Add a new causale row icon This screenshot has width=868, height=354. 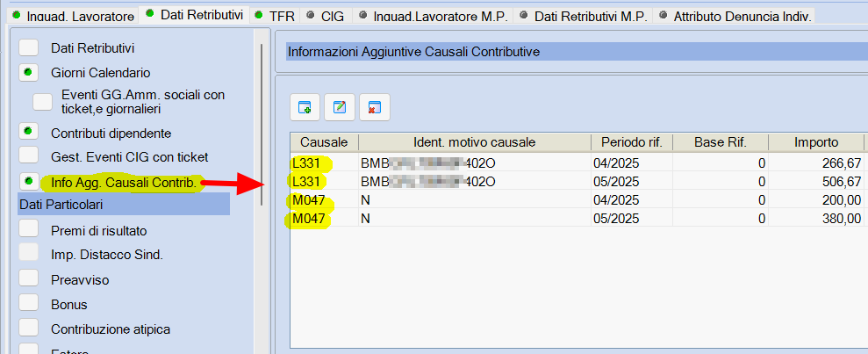coord(305,107)
